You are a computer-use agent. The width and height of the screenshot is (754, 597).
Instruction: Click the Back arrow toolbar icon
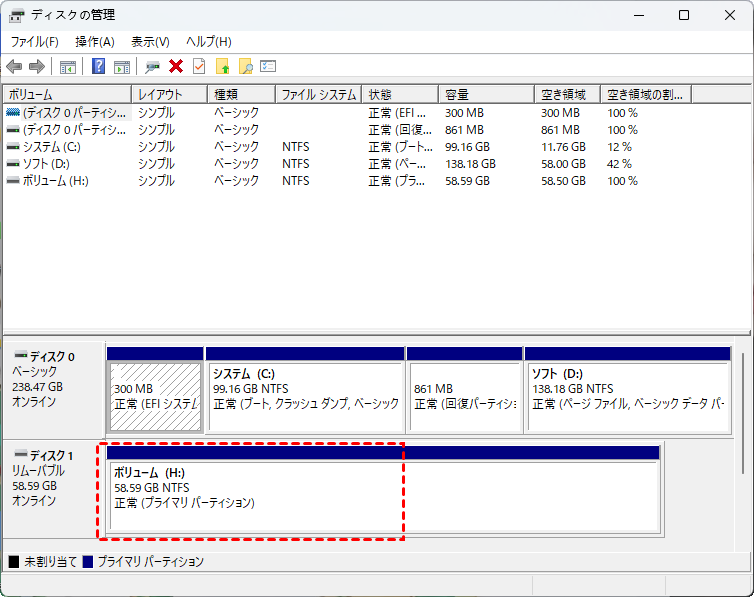click(x=14, y=66)
